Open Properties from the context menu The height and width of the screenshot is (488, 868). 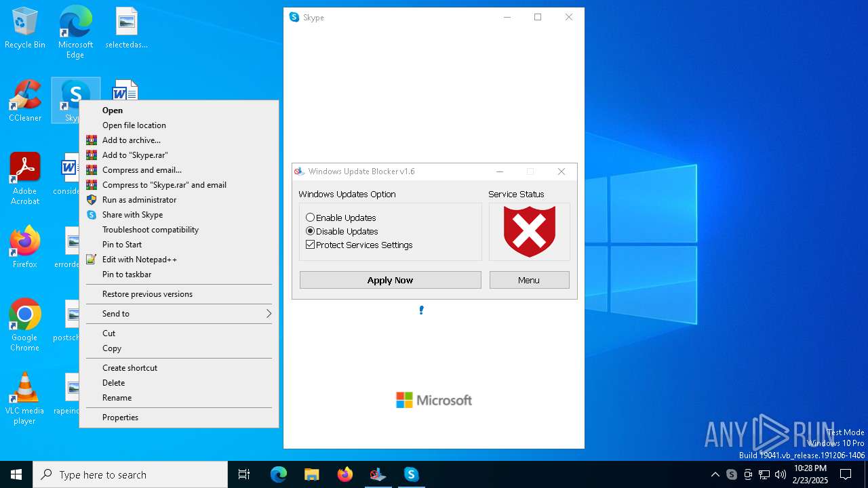pyautogui.click(x=179, y=418)
